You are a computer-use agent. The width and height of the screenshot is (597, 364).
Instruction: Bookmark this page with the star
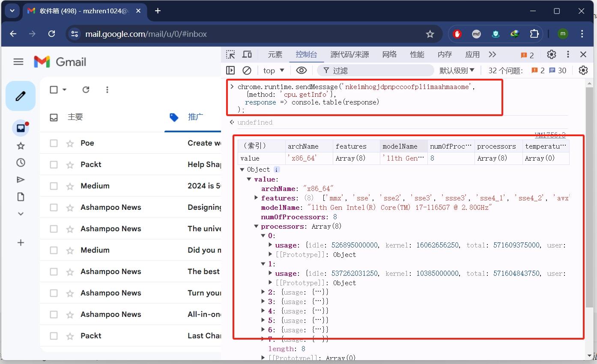430,34
